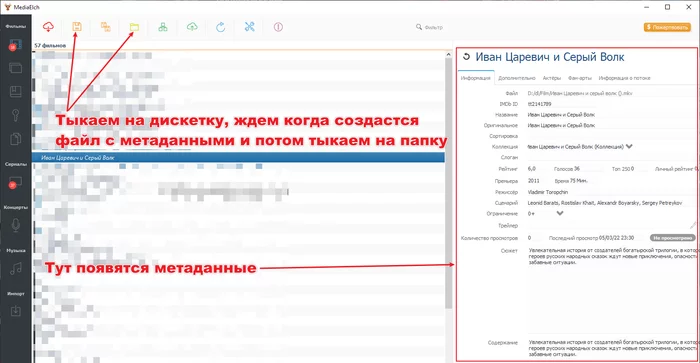Click the red cloud download scrape icon
700x363 pixels.
click(x=48, y=27)
